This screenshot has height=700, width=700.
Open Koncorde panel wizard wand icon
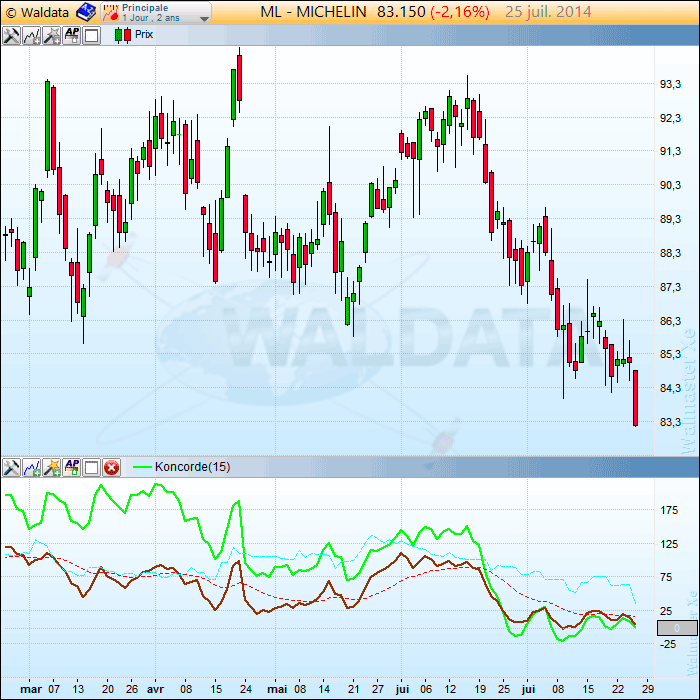pos(51,467)
